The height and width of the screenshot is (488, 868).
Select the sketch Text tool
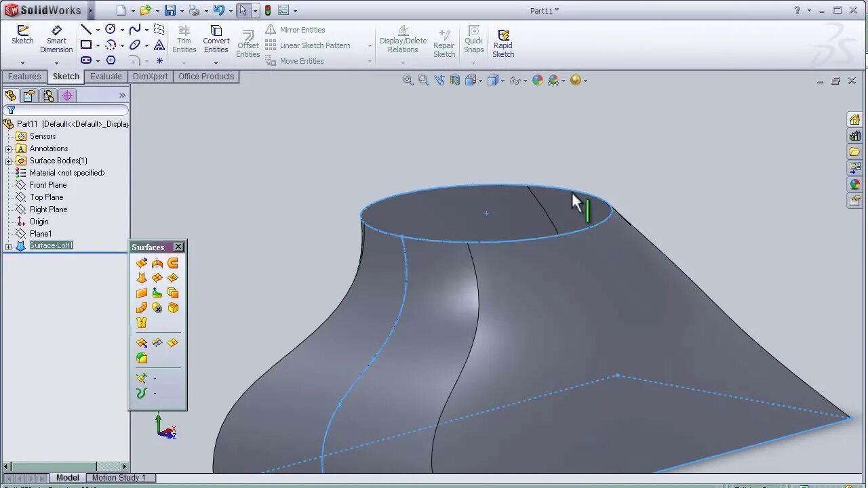pos(159,45)
